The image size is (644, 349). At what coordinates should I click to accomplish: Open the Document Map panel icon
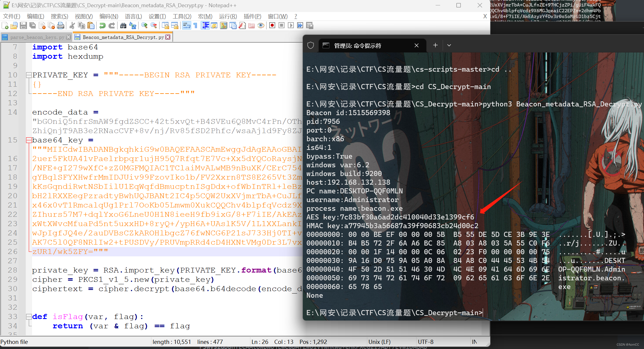[223, 26]
